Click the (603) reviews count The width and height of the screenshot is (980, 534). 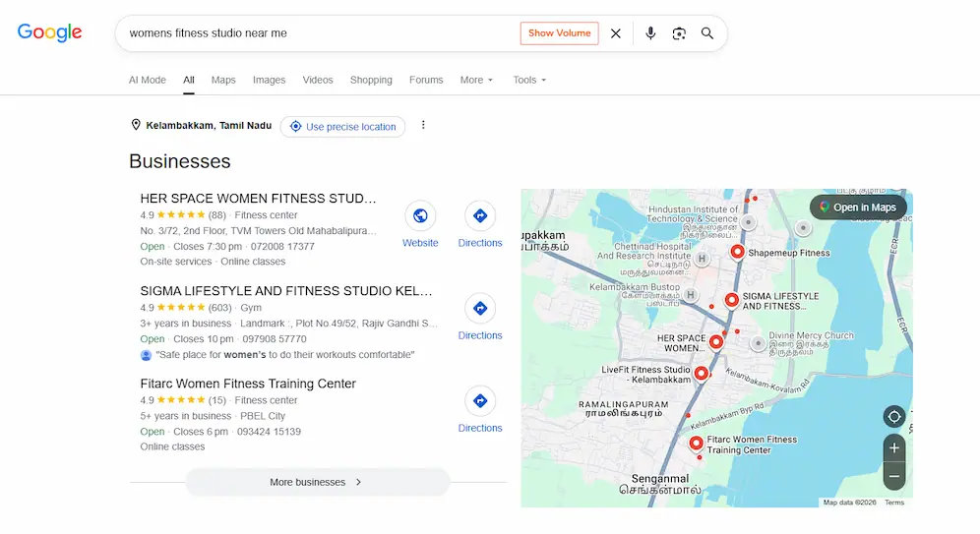(x=219, y=308)
